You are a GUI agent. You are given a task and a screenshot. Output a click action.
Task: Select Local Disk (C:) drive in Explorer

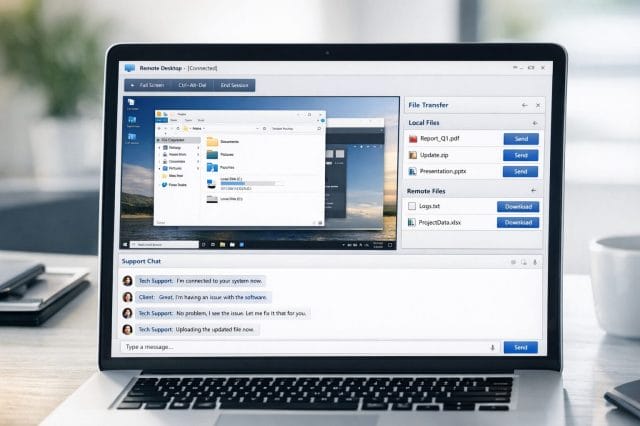coord(245,184)
